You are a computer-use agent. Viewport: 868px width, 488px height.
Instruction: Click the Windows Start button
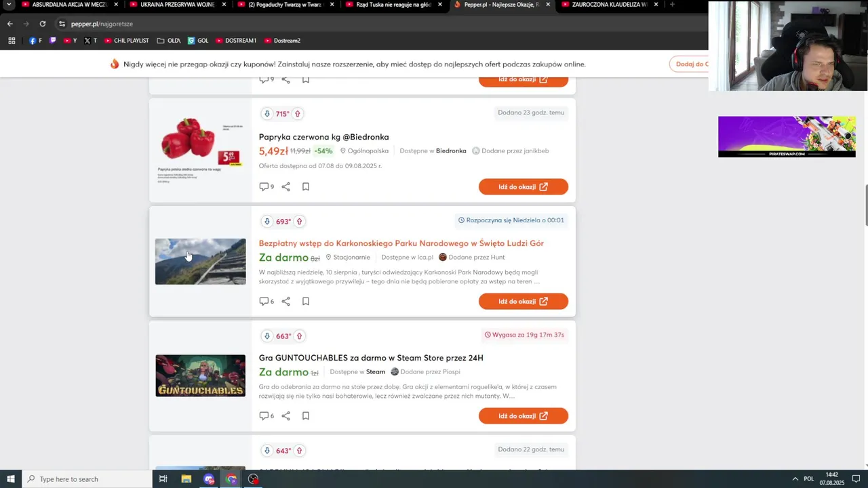[x=11, y=479]
